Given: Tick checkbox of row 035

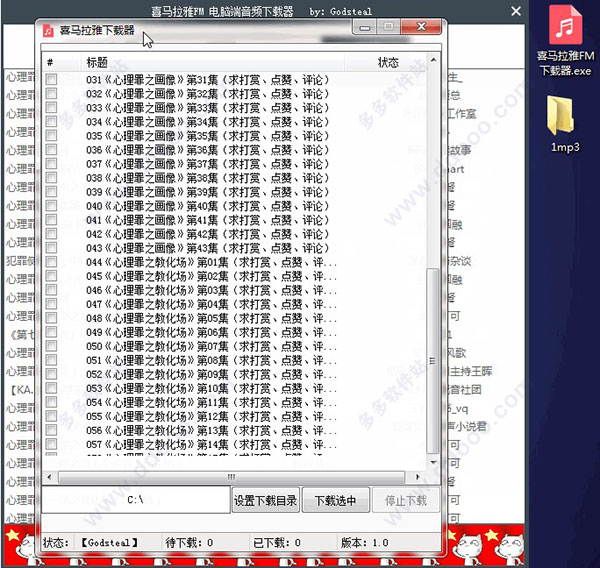Looking at the screenshot, I should click(x=51, y=135).
